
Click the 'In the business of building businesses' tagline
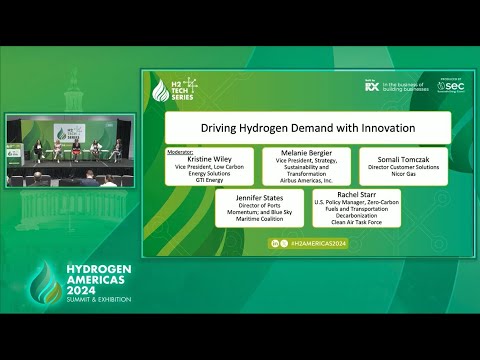point(406,87)
